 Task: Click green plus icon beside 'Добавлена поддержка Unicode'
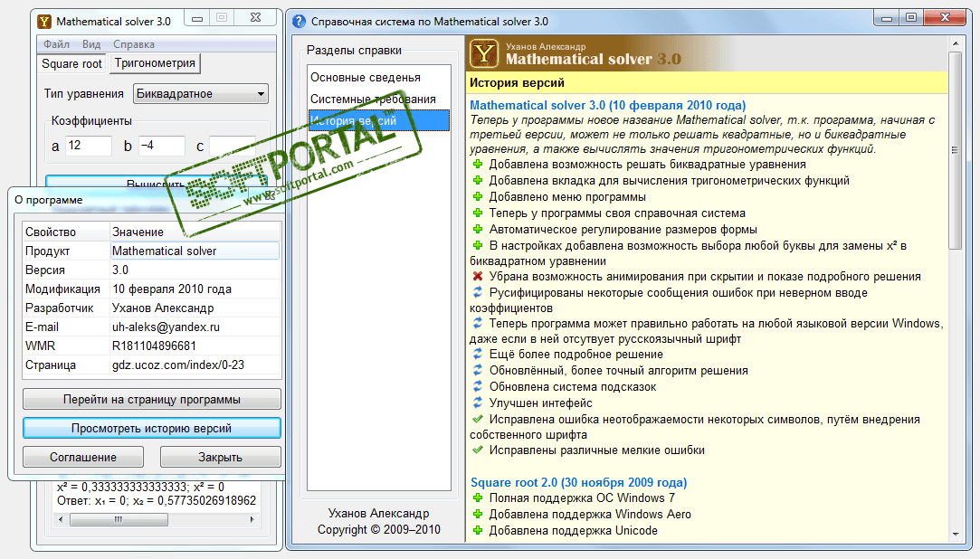pos(478,530)
